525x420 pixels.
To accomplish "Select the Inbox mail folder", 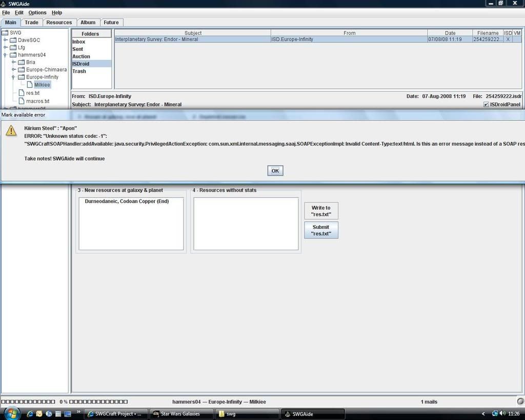I will [x=91, y=42].
